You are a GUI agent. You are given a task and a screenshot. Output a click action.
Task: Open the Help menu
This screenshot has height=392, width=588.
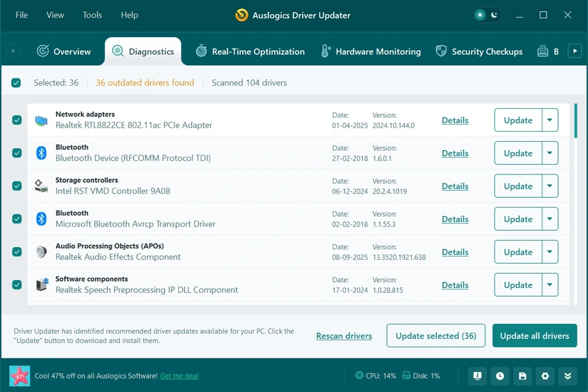pyautogui.click(x=129, y=15)
